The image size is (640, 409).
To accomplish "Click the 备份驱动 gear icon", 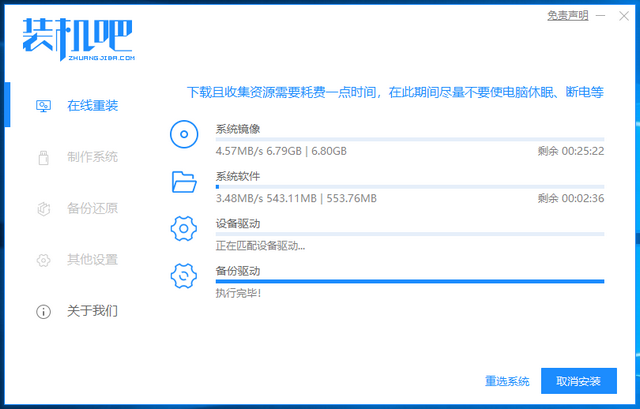I will pyautogui.click(x=184, y=275).
